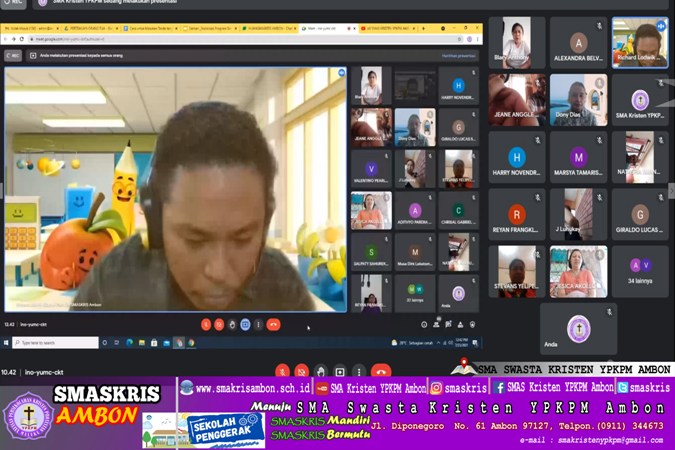Image resolution: width=675 pixels, height=450 pixels.
Task: Open the Chrome profile avatar
Action: (470, 39)
